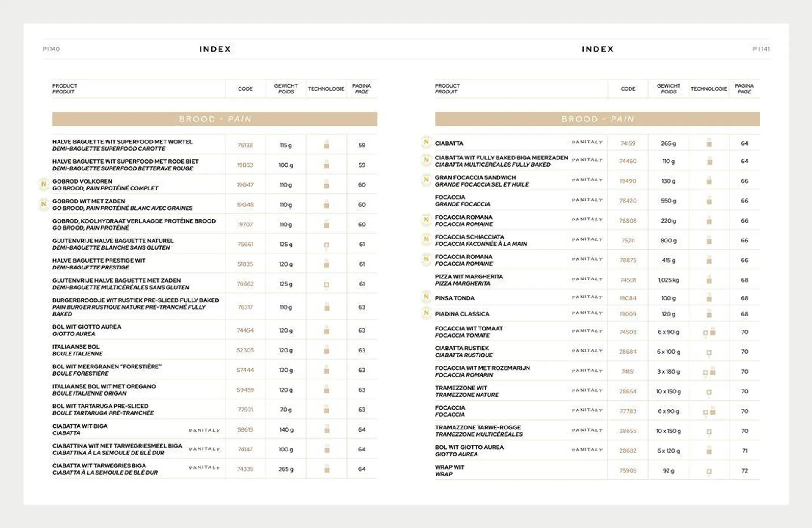
Task: Click the N badge beside Gobrod wit met zaden
Action: 43,204
